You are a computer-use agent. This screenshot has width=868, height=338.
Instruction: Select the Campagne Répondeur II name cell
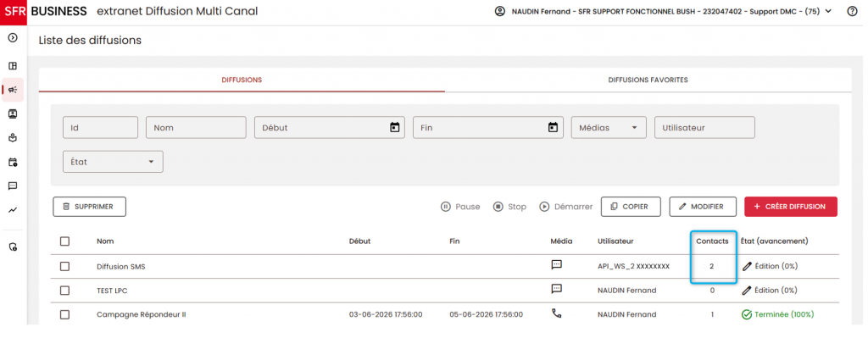pyautogui.click(x=142, y=315)
